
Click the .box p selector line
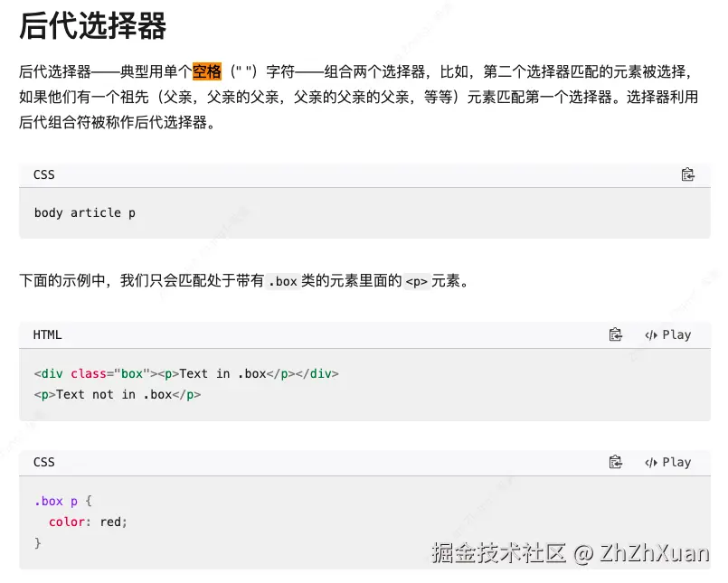click(63, 502)
